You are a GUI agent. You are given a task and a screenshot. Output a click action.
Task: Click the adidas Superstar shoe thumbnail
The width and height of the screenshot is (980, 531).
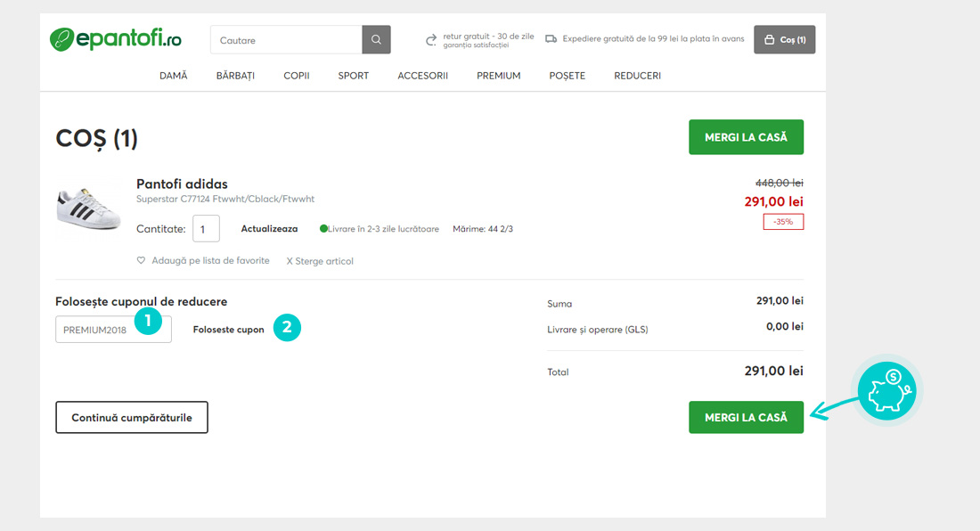[88, 209]
